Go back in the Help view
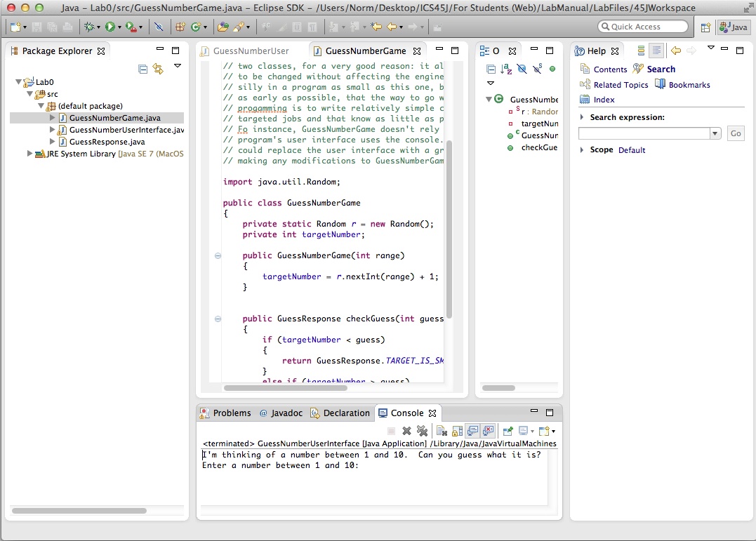 click(676, 51)
